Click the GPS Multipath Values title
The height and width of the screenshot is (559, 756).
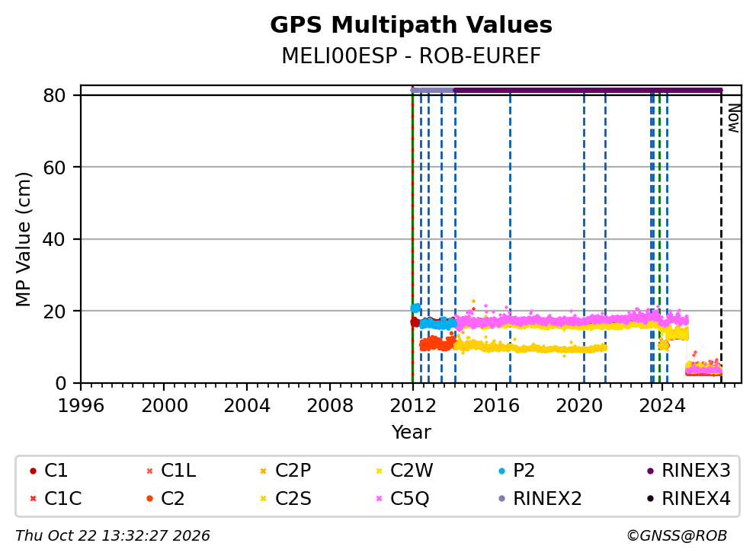click(x=411, y=25)
